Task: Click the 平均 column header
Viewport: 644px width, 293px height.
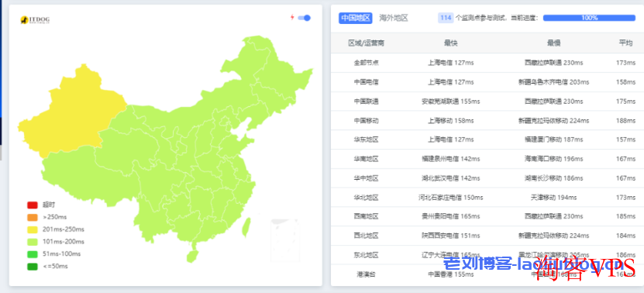Action: [626, 43]
